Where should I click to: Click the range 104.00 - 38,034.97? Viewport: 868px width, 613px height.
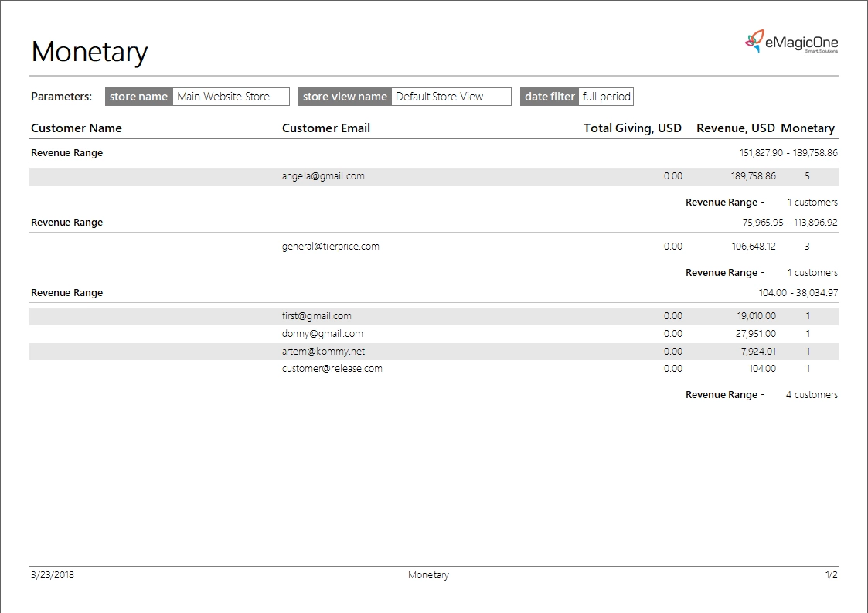tap(798, 292)
